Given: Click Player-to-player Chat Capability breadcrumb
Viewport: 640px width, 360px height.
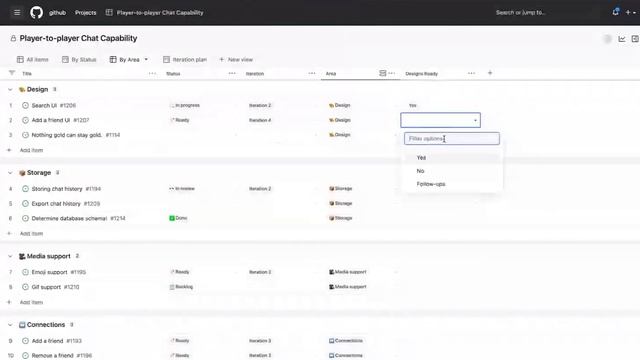Looking at the screenshot, I should (x=160, y=13).
